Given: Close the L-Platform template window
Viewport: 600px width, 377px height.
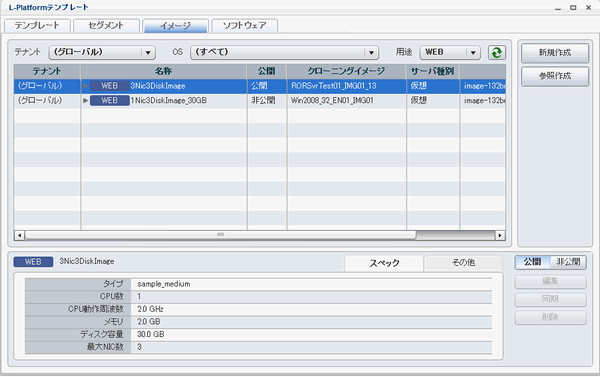Looking at the screenshot, I should 589,8.
